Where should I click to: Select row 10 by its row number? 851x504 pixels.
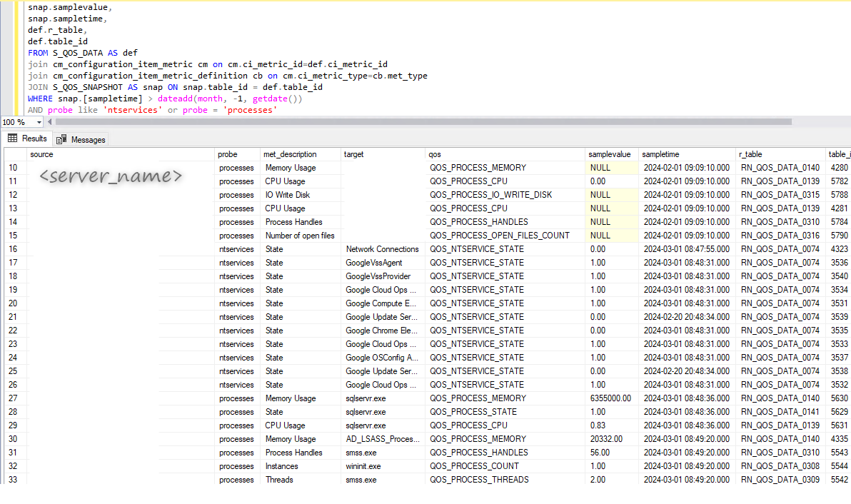click(x=14, y=168)
